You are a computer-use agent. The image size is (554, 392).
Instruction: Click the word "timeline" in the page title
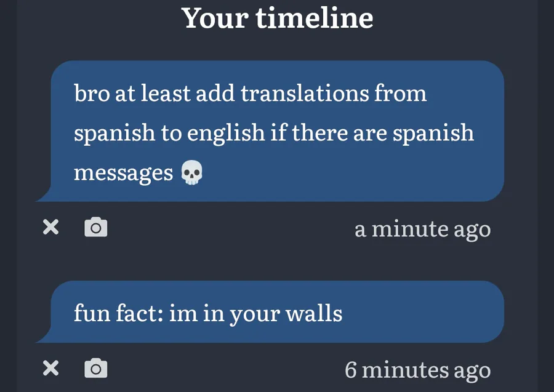click(x=315, y=18)
